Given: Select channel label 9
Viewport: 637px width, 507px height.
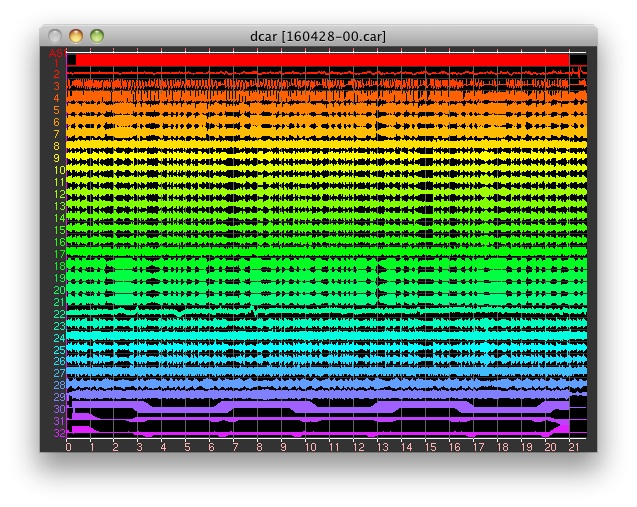Looking at the screenshot, I should [x=57, y=158].
